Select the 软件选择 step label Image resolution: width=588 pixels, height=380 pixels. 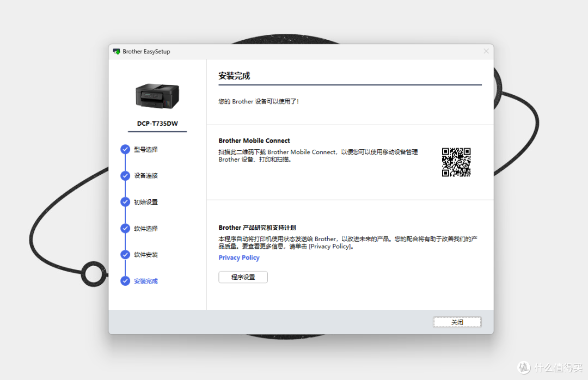pos(146,229)
